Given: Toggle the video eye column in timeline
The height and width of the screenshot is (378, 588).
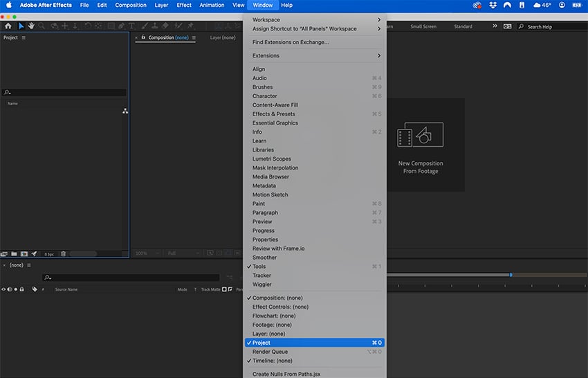Looking at the screenshot, I should [3, 289].
